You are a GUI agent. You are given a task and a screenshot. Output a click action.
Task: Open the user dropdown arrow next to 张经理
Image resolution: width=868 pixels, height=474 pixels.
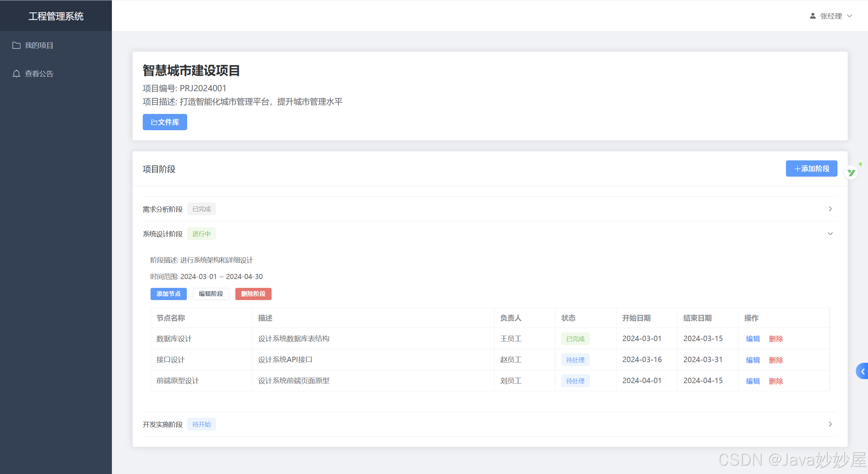pos(849,16)
